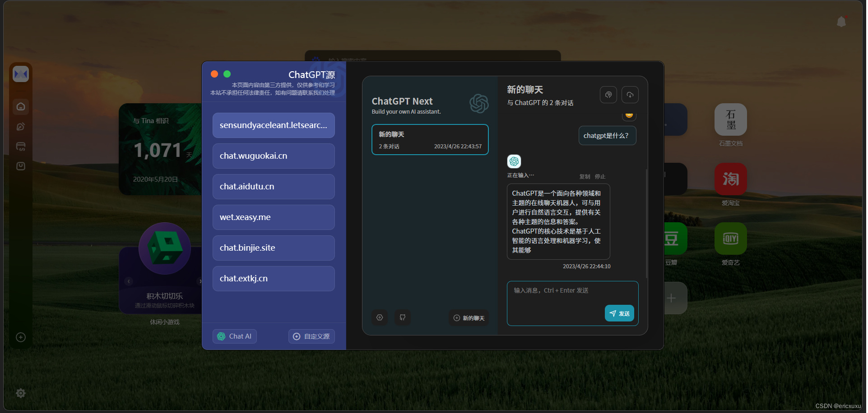Click the app logo at top of left sidebar
Viewport: 868px width, 413px height.
coord(21,74)
